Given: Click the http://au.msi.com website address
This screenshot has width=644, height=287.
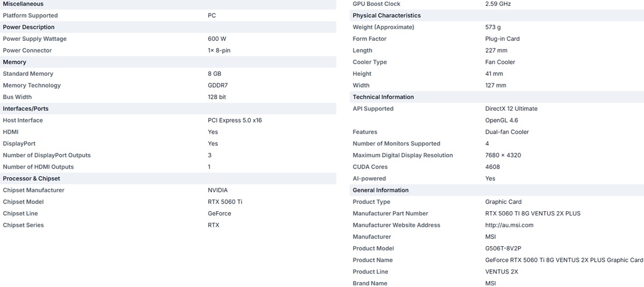Looking at the screenshot, I should pos(509,225).
